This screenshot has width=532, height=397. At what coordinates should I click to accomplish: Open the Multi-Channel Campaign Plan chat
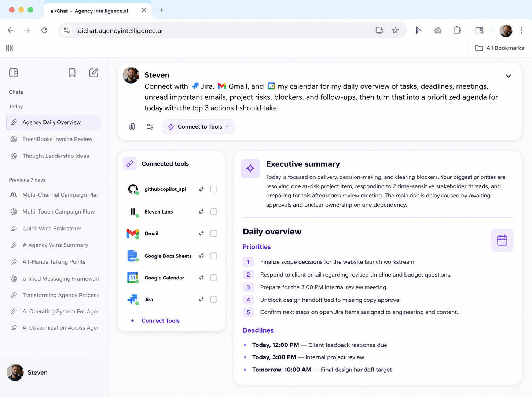coord(54,195)
